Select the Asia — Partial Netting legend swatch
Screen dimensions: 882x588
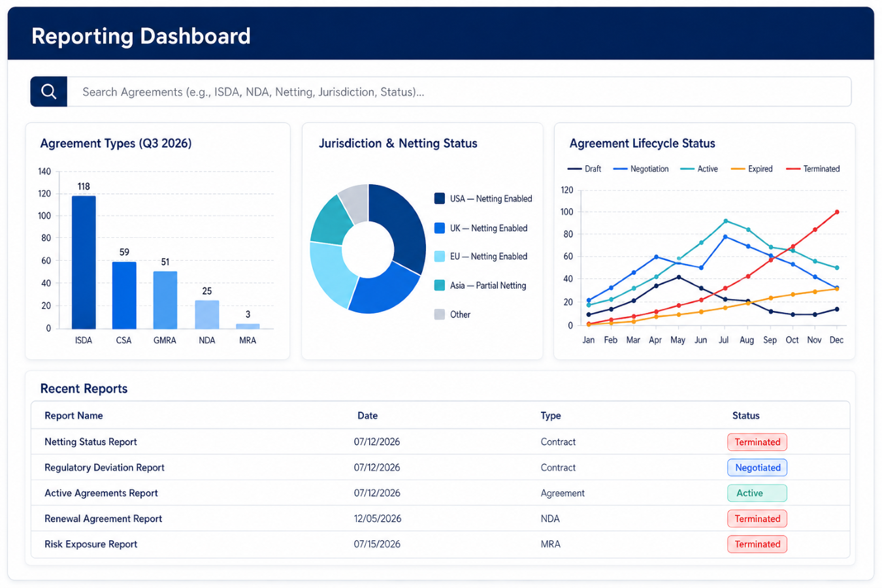point(440,286)
